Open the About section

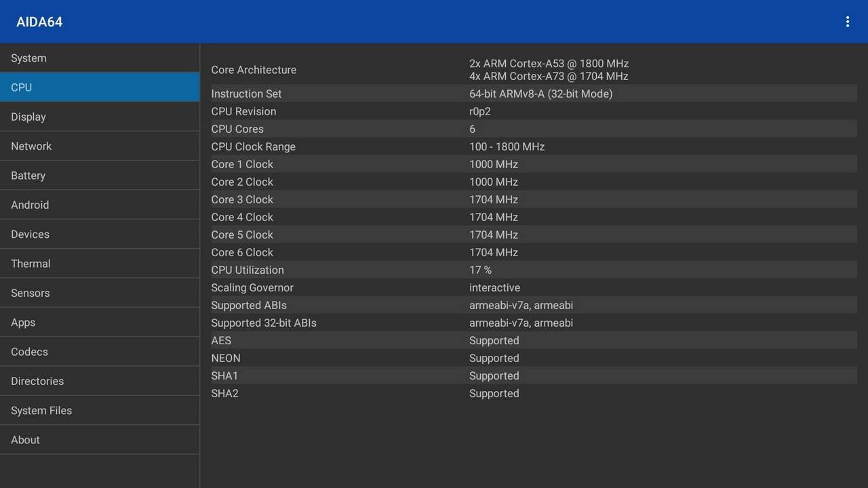click(x=100, y=440)
